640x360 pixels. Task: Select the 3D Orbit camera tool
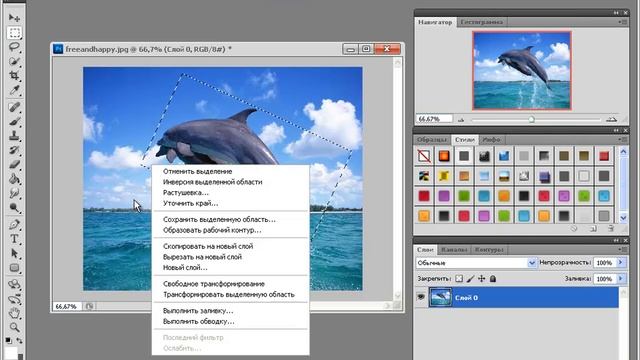point(14,299)
